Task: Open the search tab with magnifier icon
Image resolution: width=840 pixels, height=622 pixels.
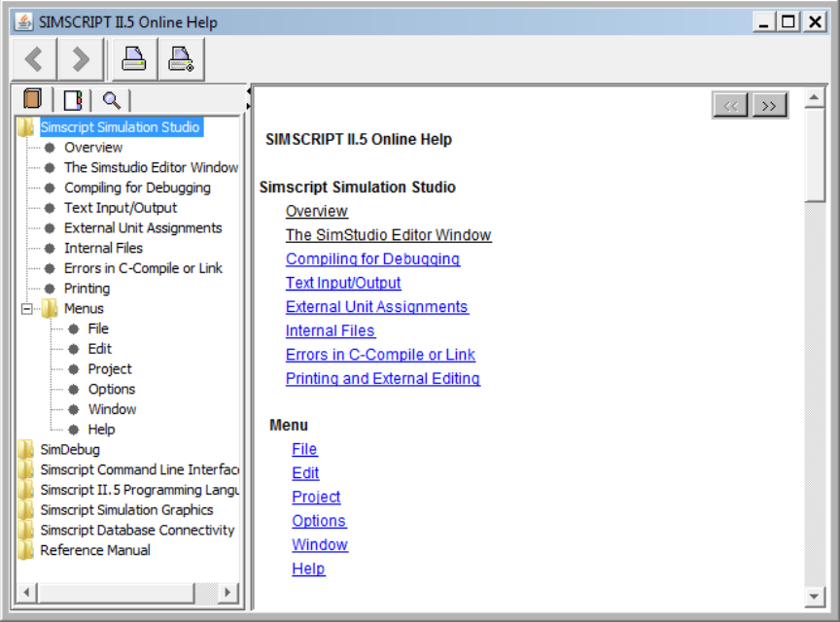Action: click(112, 100)
